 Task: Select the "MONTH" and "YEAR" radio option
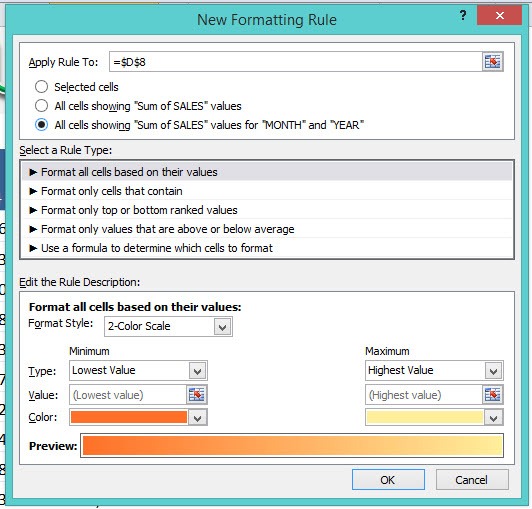pos(41,125)
